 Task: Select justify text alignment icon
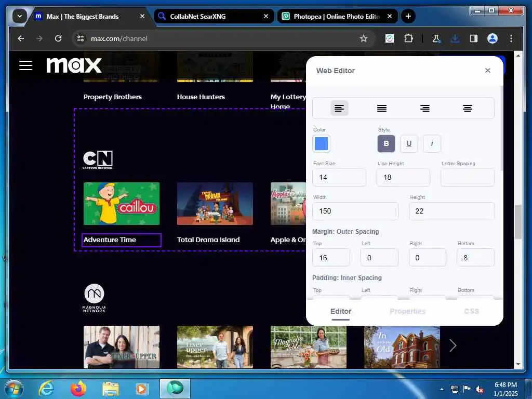point(382,108)
